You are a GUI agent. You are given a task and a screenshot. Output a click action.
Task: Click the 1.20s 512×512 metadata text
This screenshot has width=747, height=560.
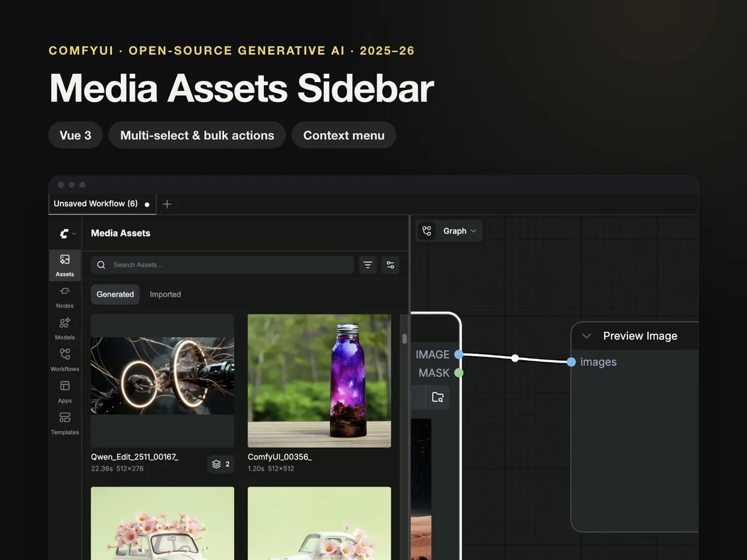(271, 469)
